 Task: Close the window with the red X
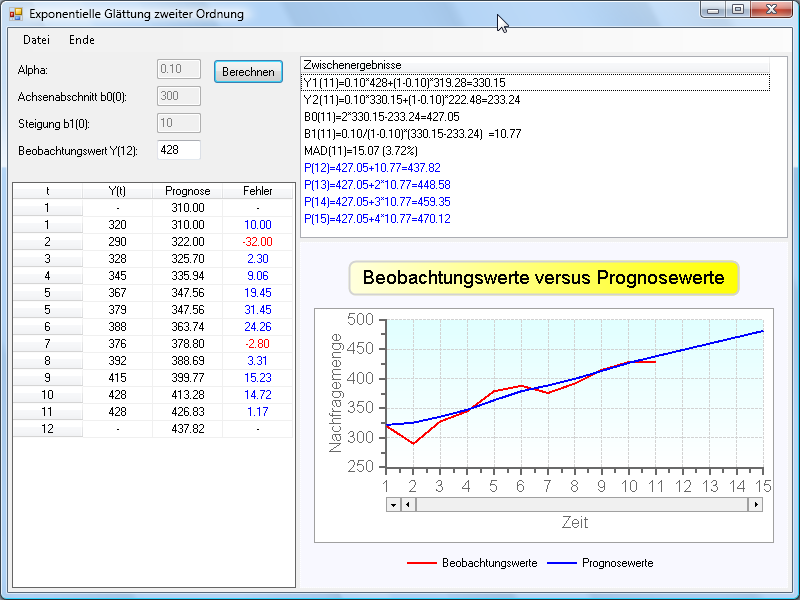(x=770, y=10)
